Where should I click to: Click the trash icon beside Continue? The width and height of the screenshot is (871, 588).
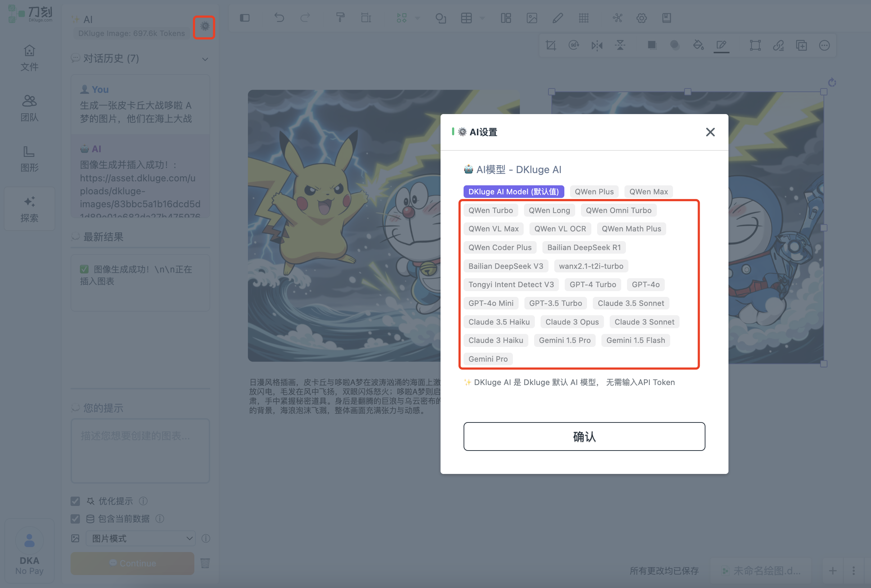(x=205, y=563)
